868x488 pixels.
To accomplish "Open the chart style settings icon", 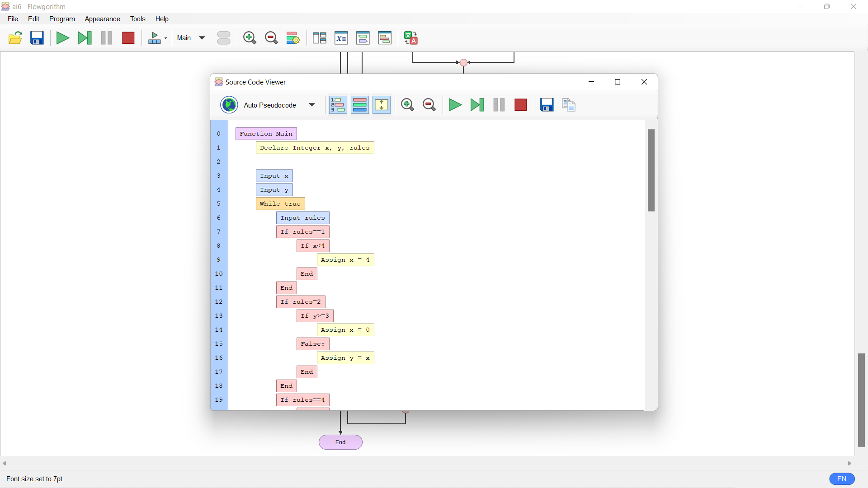I will coord(293,38).
